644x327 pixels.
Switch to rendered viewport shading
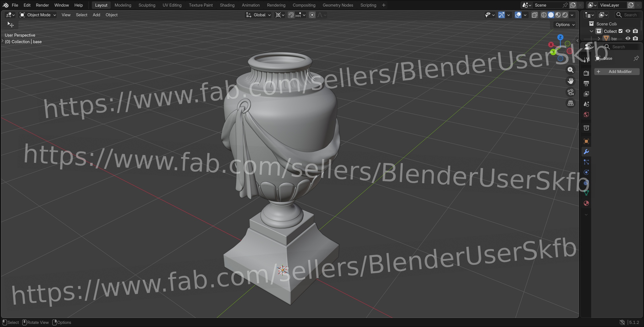pos(565,15)
